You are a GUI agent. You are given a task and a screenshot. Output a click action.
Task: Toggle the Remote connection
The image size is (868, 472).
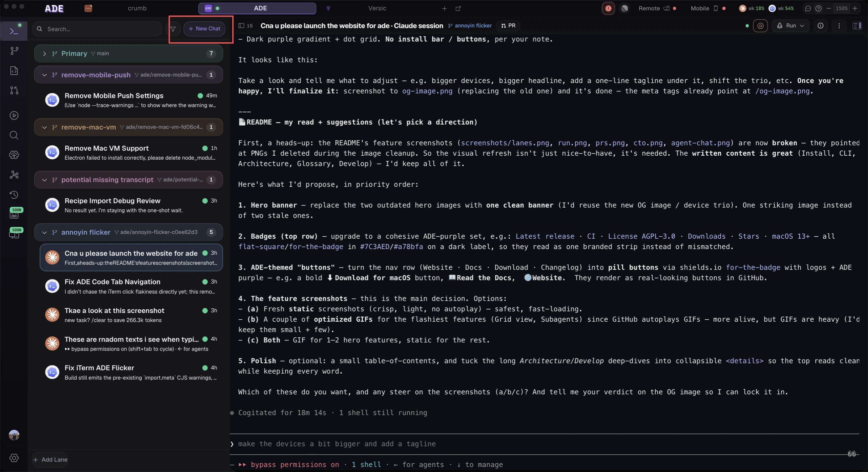tap(657, 8)
